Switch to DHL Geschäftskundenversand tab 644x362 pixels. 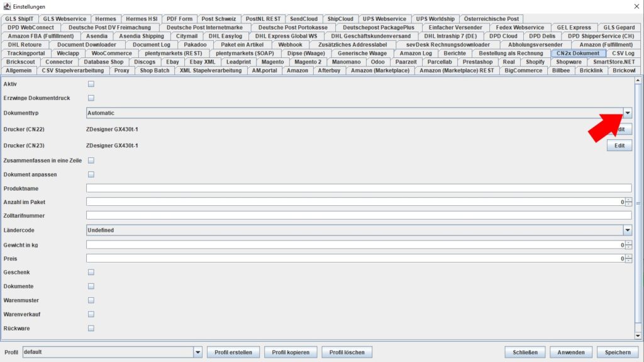pyautogui.click(x=371, y=37)
